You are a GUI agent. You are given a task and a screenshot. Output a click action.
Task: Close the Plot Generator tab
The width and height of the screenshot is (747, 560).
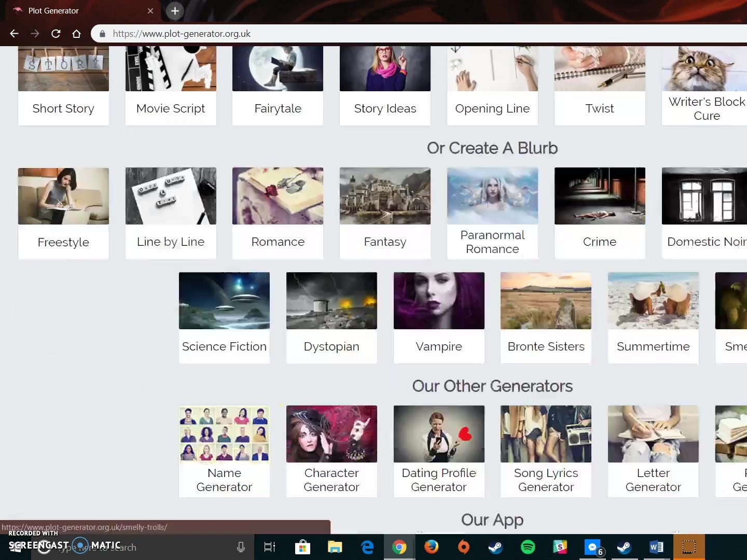click(150, 11)
